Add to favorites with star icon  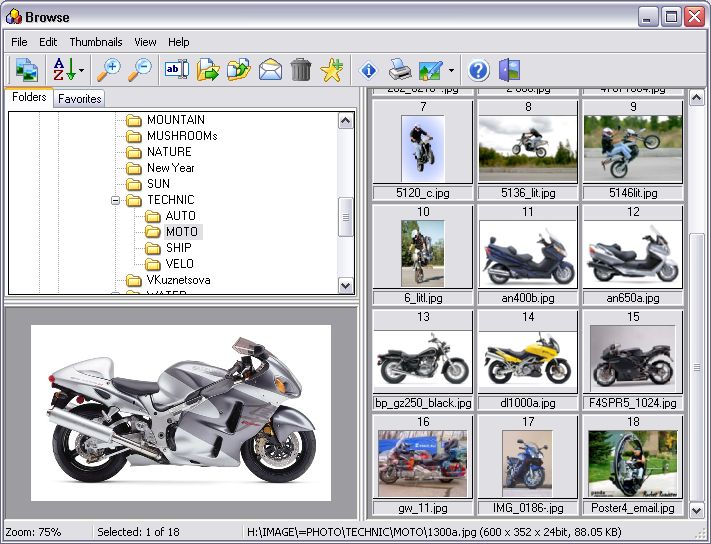[x=332, y=69]
